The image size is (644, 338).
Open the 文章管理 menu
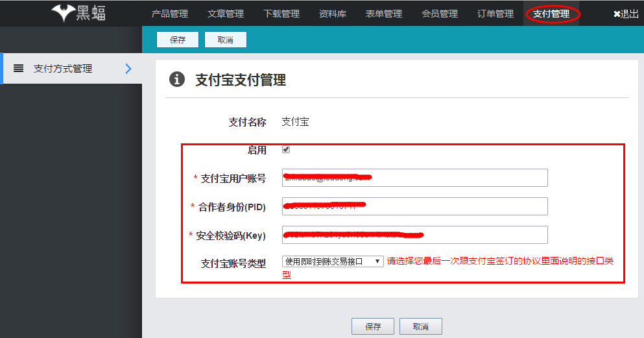[226, 14]
